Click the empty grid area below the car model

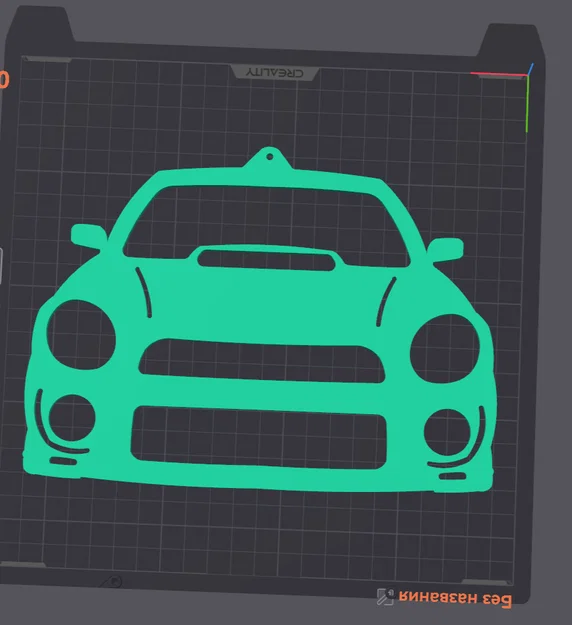pyautogui.click(x=259, y=530)
